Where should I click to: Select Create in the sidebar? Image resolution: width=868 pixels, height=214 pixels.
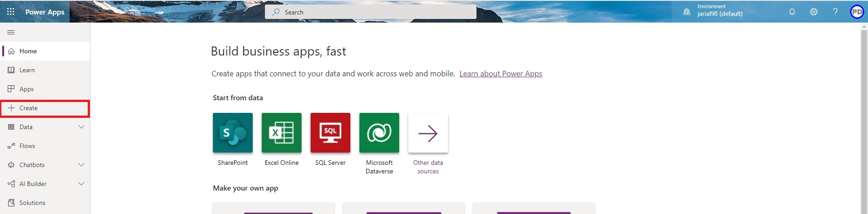click(45, 108)
